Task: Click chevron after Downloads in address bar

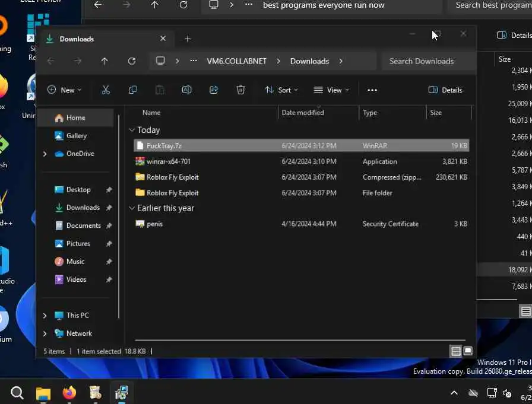Action: [341, 61]
